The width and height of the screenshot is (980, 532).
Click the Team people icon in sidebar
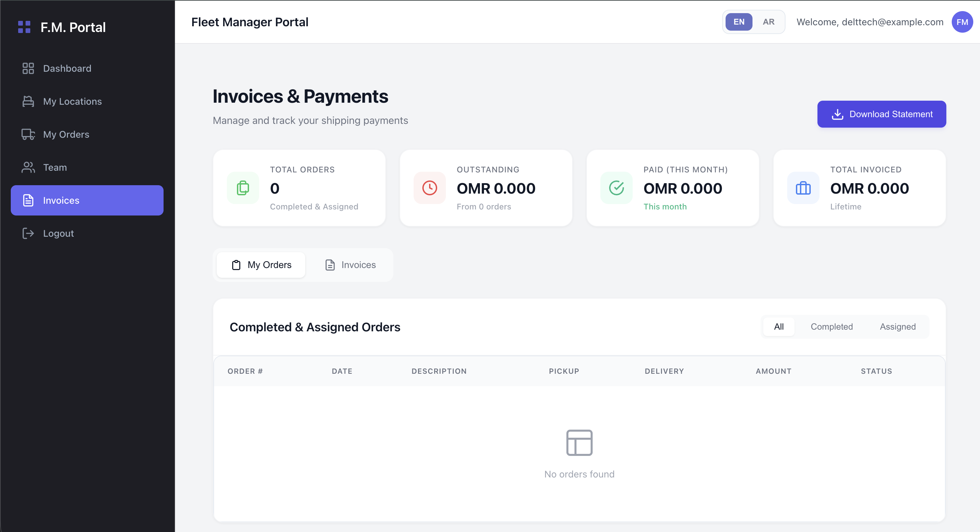28,167
